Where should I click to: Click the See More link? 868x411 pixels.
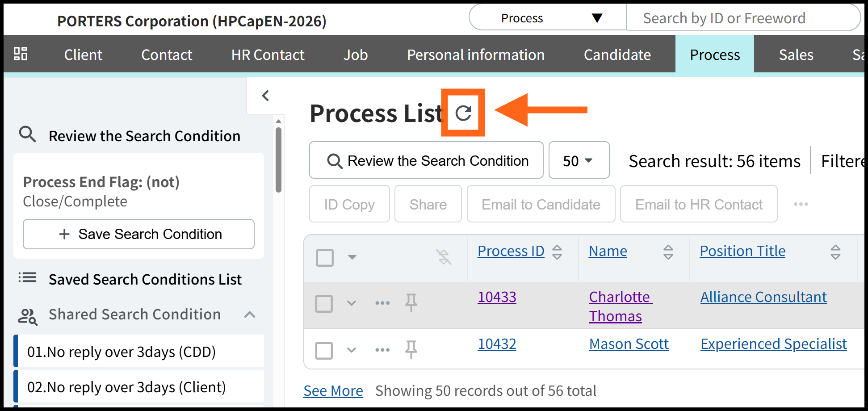point(333,391)
